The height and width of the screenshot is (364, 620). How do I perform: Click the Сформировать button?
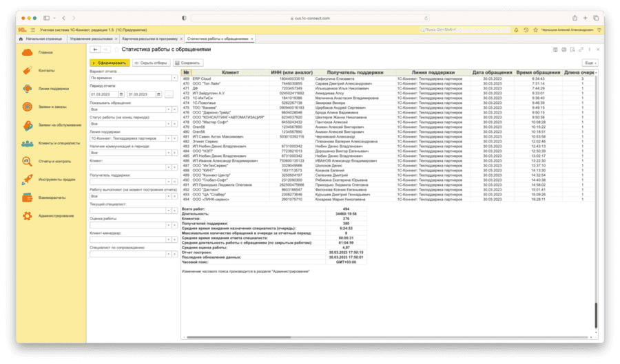(x=110, y=63)
